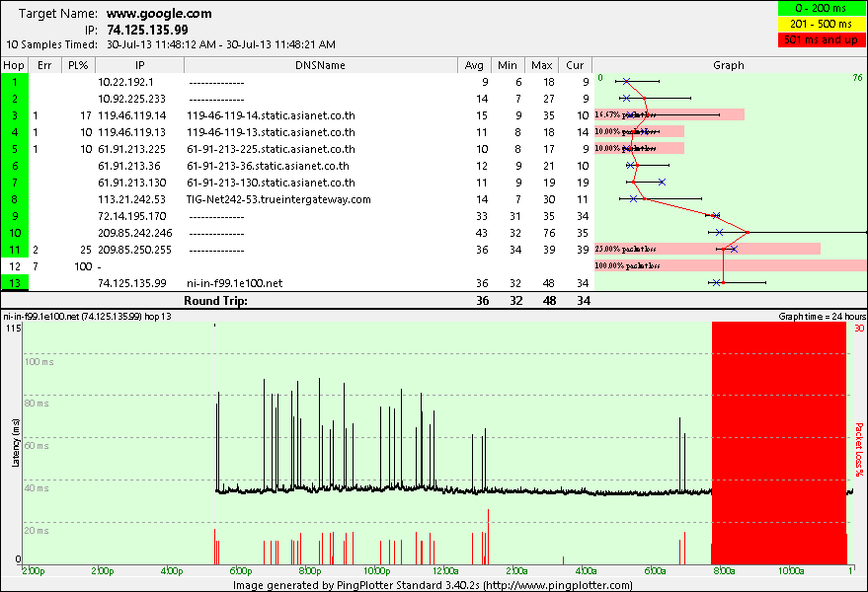Viewport: 868px width, 592px height.
Task: Click the Max column header
Action: tap(541, 65)
